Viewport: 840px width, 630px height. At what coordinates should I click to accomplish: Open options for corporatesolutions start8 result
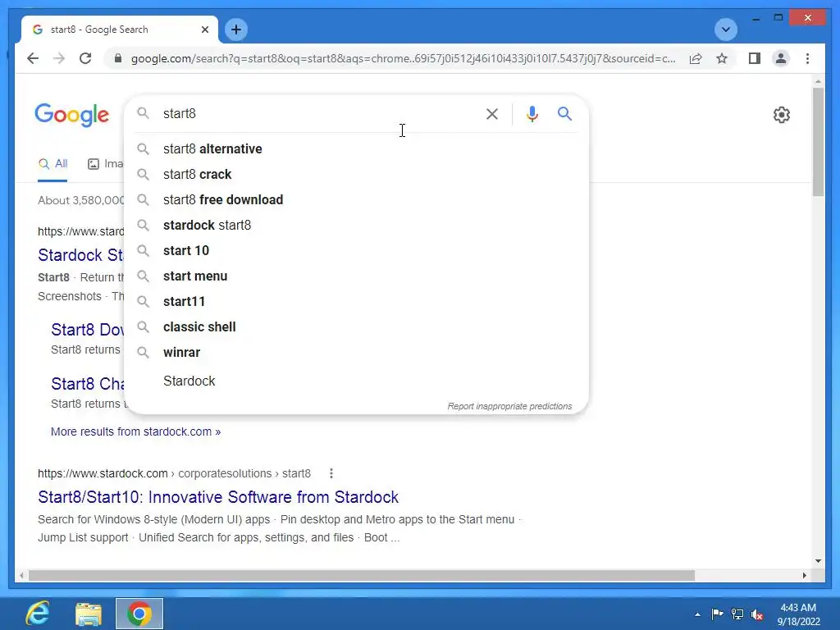(331, 473)
